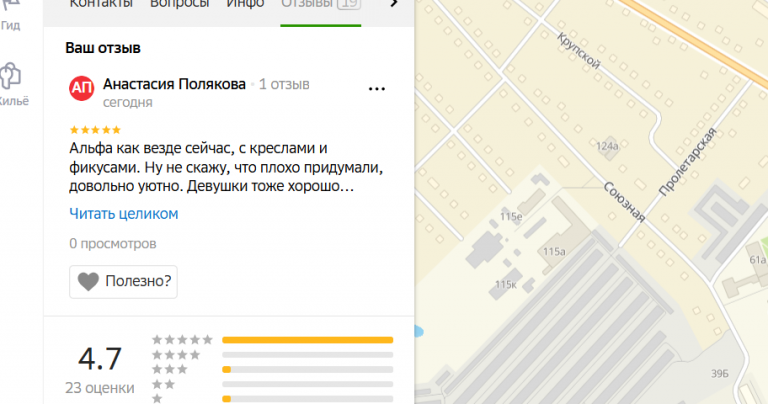
Task: Click Крупской street label on map
Action: pyautogui.click(x=579, y=51)
